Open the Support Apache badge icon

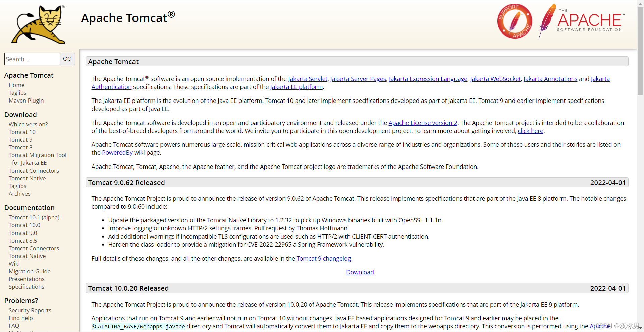(x=515, y=21)
